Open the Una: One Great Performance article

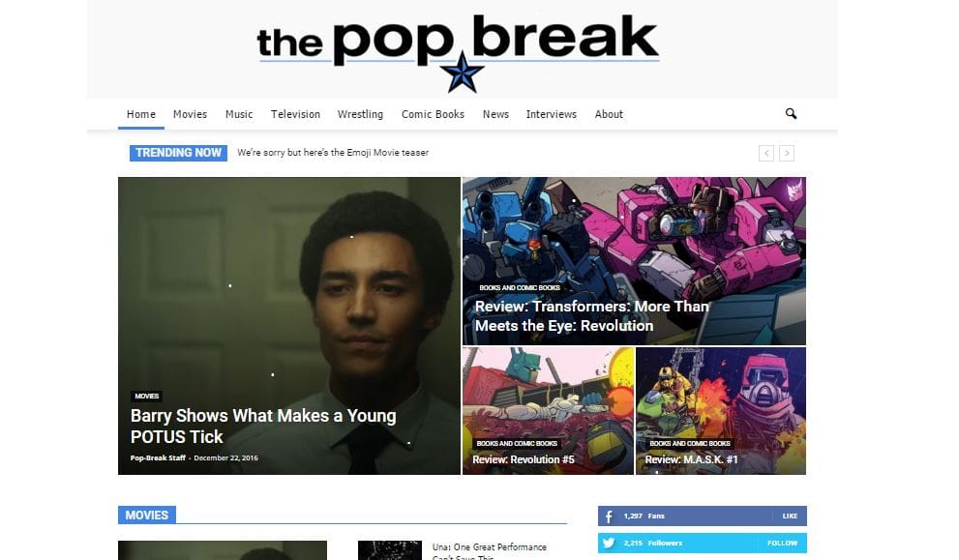(490, 551)
